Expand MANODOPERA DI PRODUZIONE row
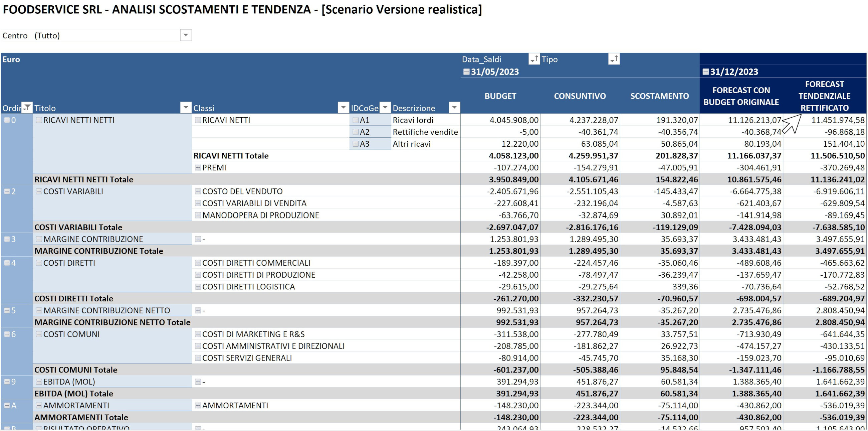Image resolution: width=868 pixels, height=431 pixels. coord(198,215)
